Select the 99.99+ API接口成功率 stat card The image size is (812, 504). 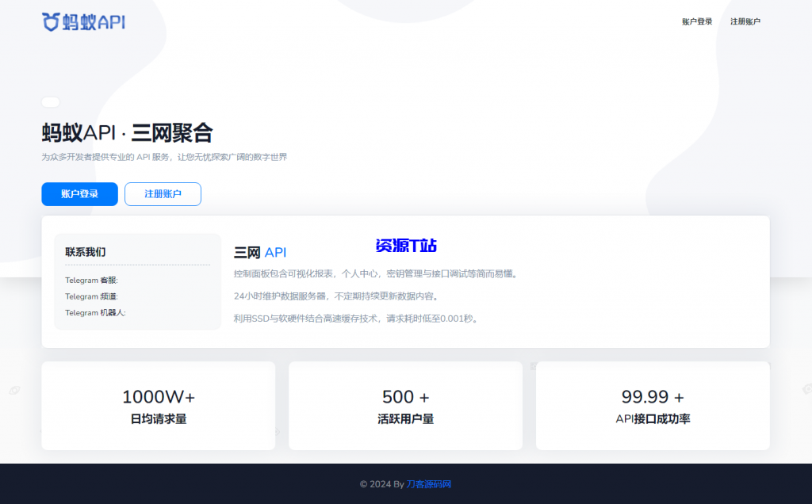point(652,406)
